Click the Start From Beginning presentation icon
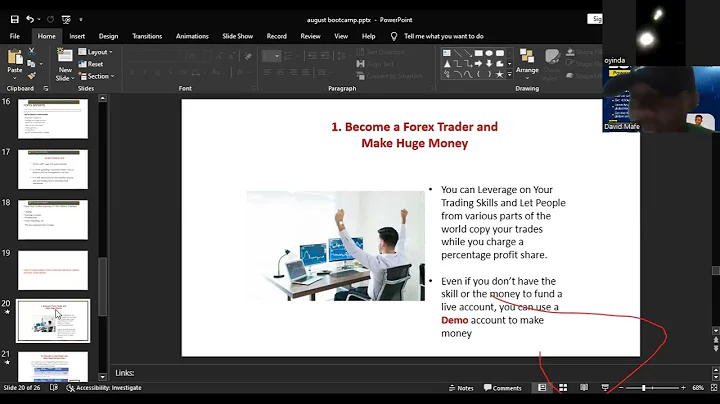720x404 pixels. coord(66,19)
